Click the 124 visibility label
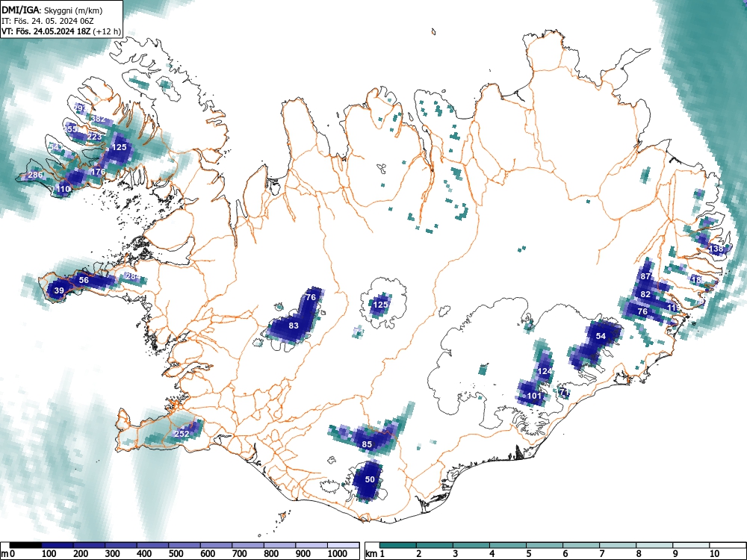The width and height of the screenshot is (747, 560). [545, 371]
